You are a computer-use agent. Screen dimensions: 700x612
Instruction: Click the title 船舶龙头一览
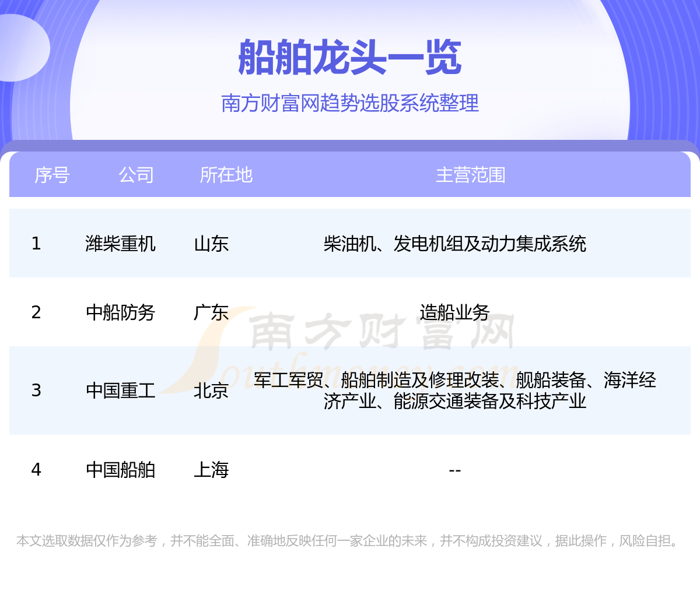click(x=350, y=58)
